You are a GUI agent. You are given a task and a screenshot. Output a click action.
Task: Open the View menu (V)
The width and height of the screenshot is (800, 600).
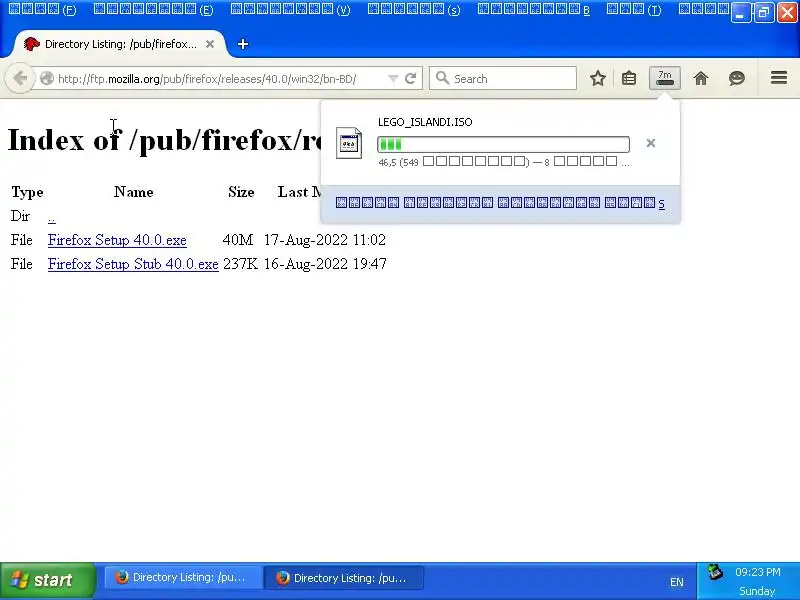tap(291, 9)
